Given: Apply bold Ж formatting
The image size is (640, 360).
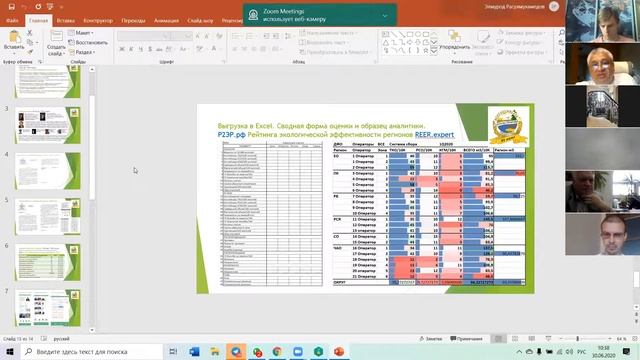Looking at the screenshot, I should point(122,49).
